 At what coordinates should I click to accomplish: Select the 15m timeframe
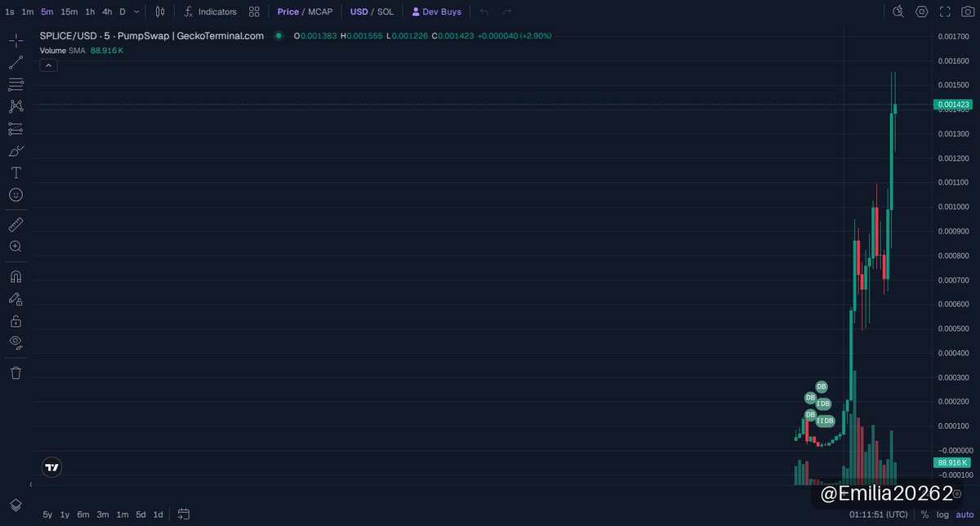click(69, 11)
